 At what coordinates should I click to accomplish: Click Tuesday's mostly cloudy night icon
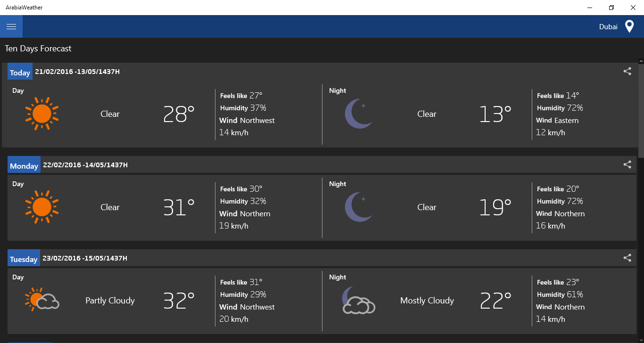358,300
